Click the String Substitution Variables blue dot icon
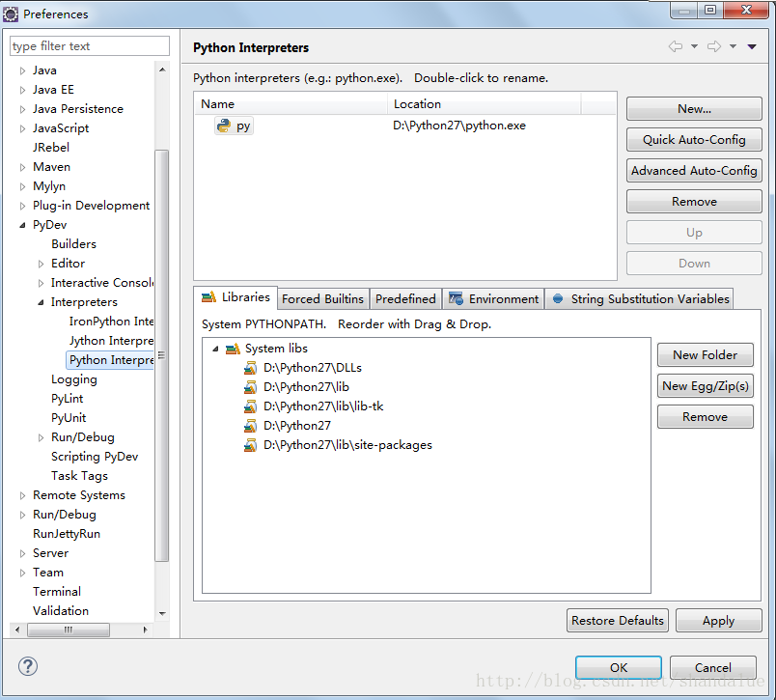 click(x=558, y=298)
